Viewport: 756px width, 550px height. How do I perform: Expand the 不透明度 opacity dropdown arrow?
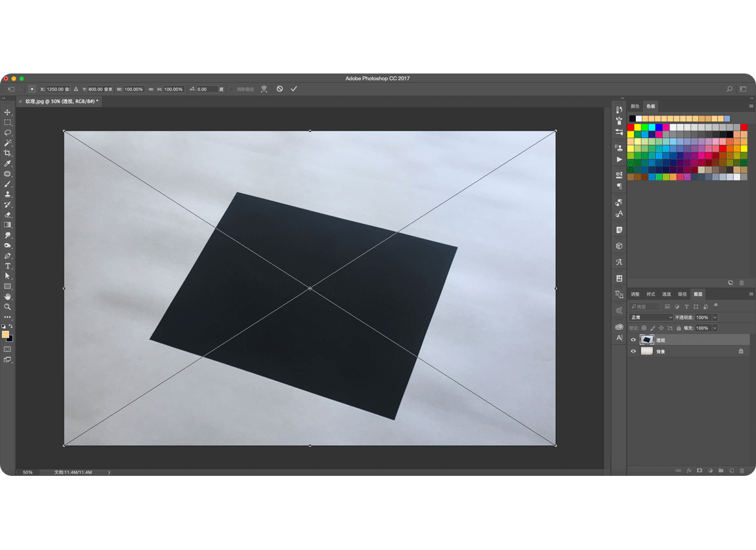point(715,317)
